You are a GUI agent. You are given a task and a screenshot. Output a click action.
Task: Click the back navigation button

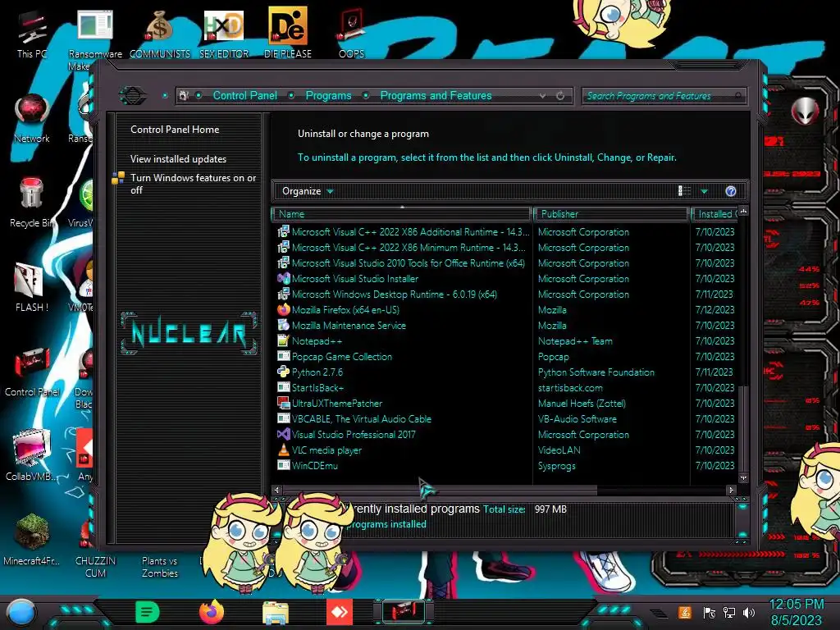tap(132, 96)
